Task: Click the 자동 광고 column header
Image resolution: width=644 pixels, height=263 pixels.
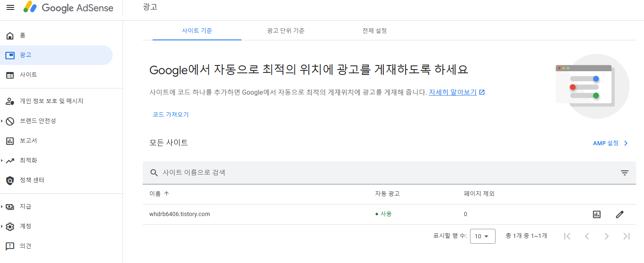Action: [x=387, y=194]
